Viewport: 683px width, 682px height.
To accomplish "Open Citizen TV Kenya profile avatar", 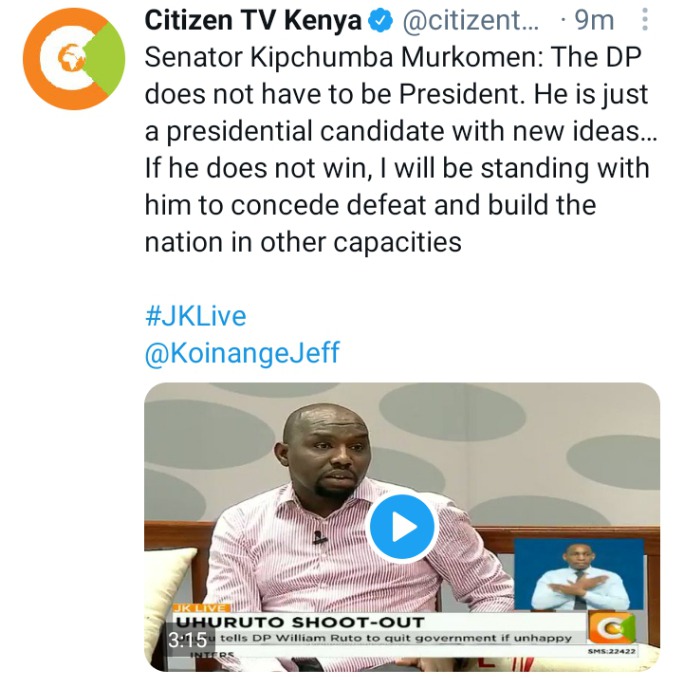I will coord(74,59).
